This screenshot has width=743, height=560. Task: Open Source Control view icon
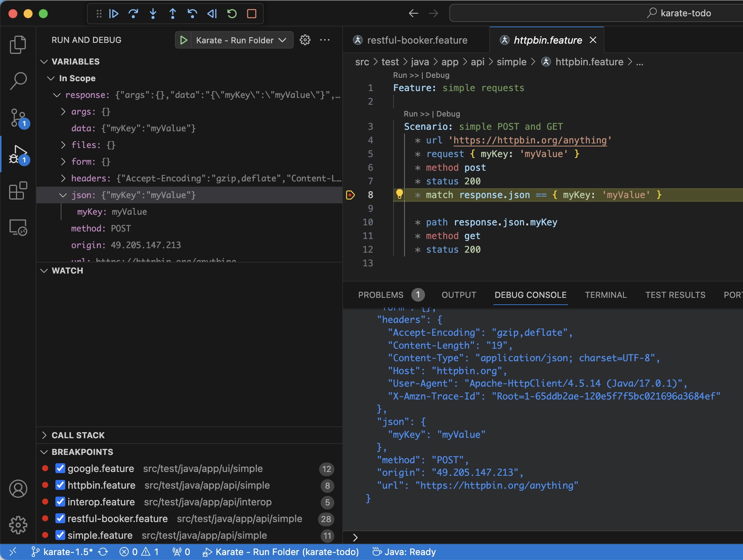[18, 118]
